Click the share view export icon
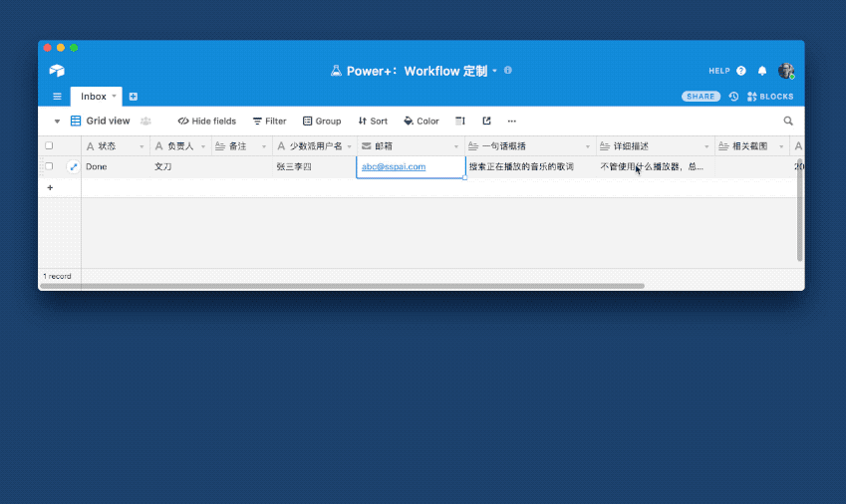The image size is (846, 504). [x=486, y=121]
